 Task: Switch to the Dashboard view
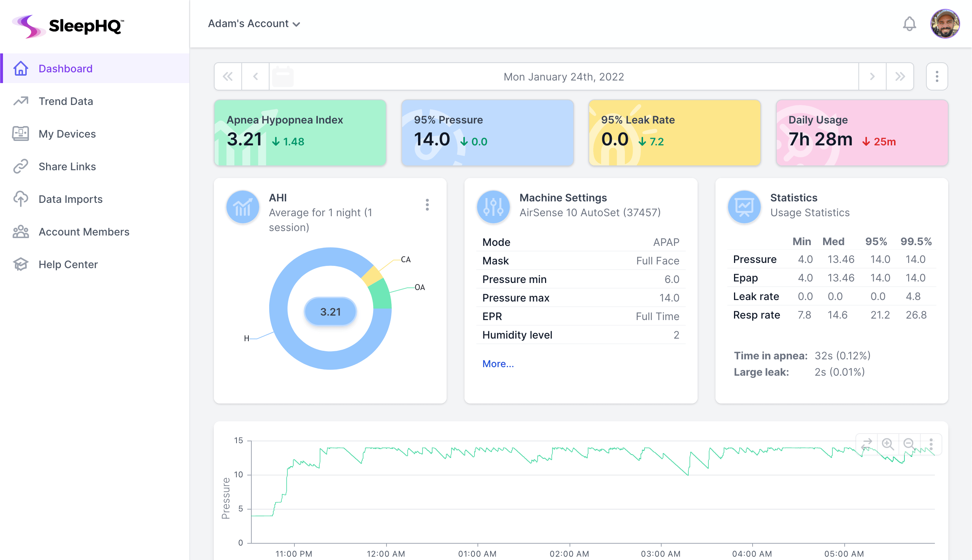pyautogui.click(x=65, y=69)
